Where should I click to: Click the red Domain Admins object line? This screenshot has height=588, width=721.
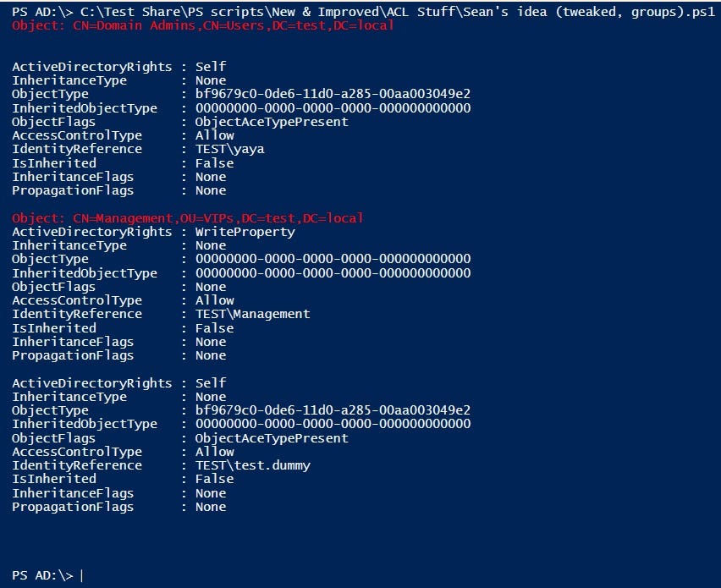203,25
